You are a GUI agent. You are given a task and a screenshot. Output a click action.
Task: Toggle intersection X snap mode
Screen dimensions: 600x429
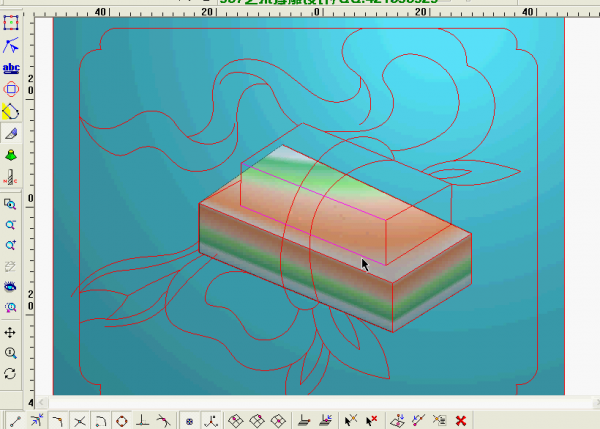[x=79, y=421]
